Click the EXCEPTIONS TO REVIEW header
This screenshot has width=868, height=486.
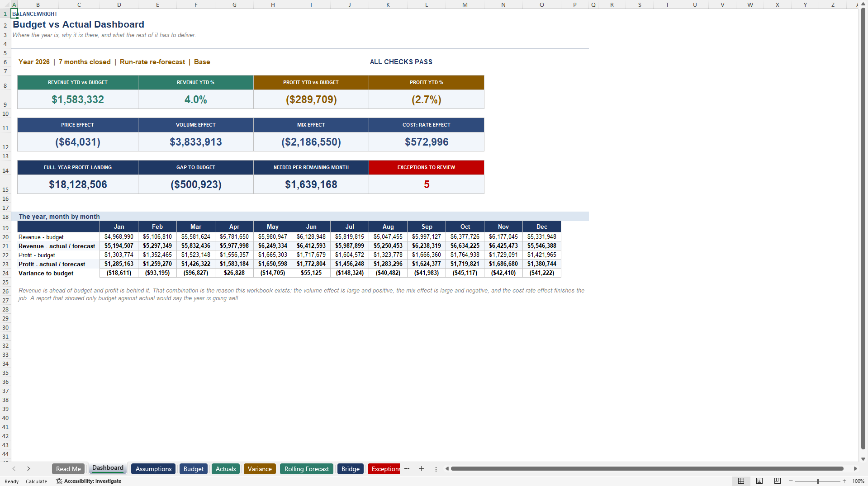[x=427, y=167]
